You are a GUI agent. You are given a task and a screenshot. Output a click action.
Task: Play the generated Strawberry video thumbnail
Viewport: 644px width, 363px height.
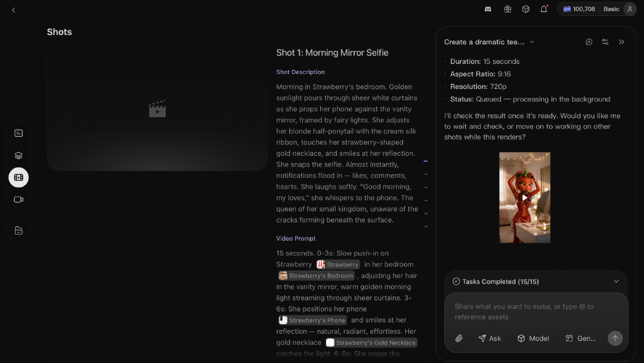(525, 198)
